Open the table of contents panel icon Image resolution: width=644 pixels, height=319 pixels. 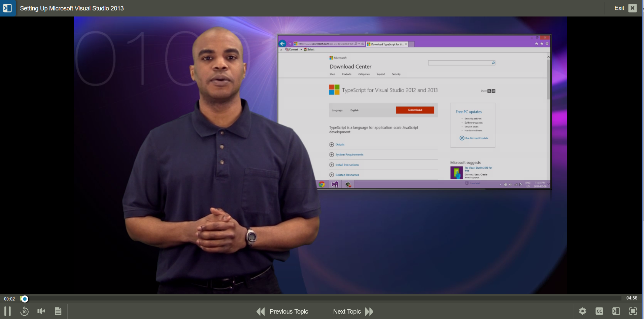[7, 8]
